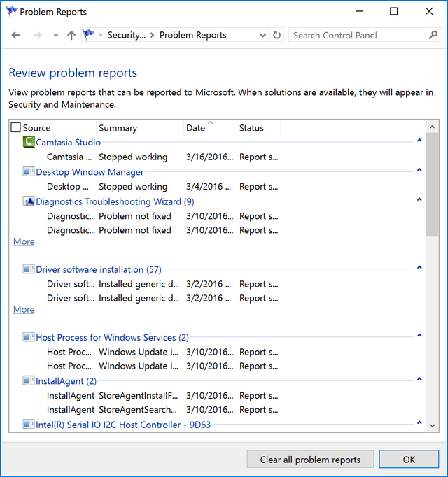The width and height of the screenshot is (448, 477).
Task: Select the first Problem not fixed report
Action: pos(162,216)
